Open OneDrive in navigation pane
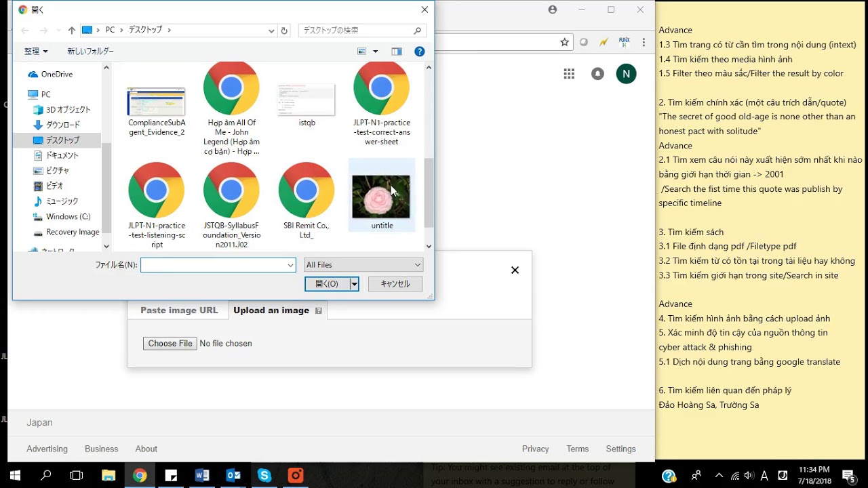Screen dimensions: 868x488 (50, 75)
